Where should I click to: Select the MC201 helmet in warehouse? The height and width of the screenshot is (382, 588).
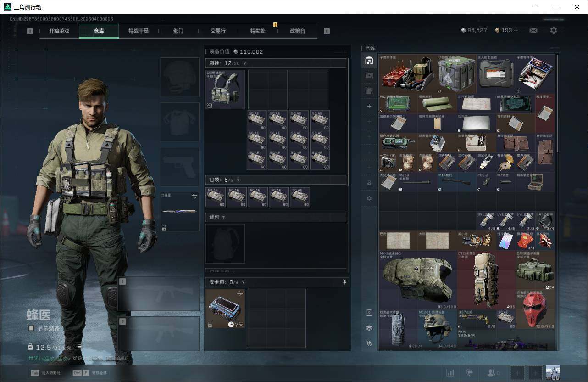pyautogui.click(x=437, y=328)
